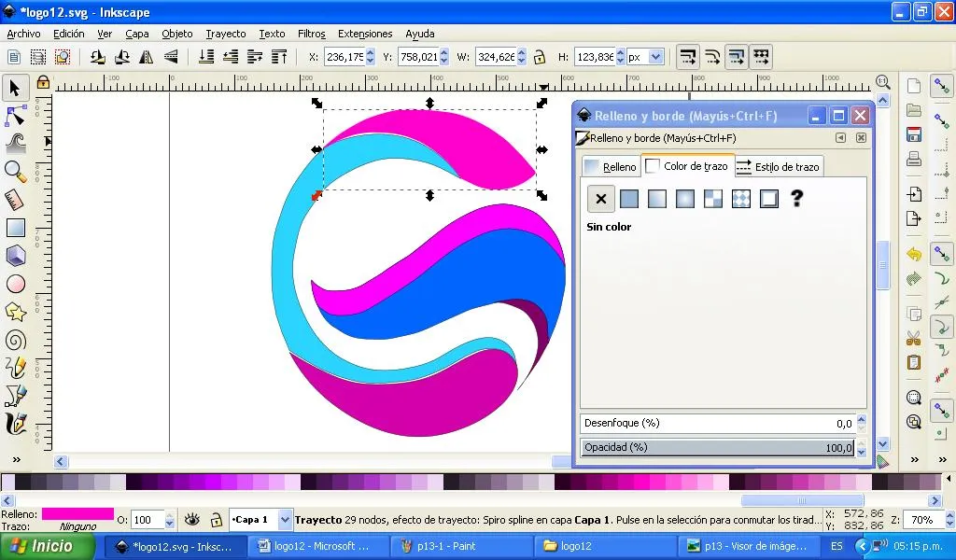
Task: Select the Bezier Pen tool
Action: [x=15, y=396]
